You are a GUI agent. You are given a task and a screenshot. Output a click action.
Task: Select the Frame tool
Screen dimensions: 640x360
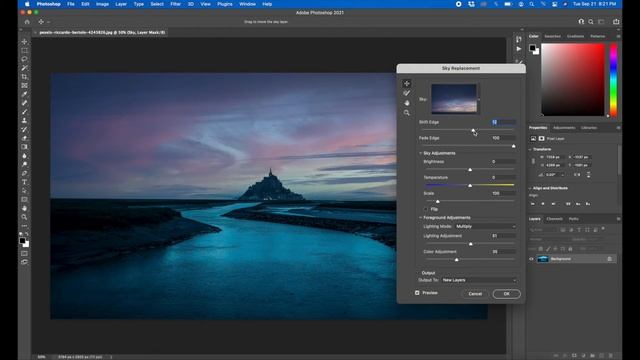pos(24,86)
